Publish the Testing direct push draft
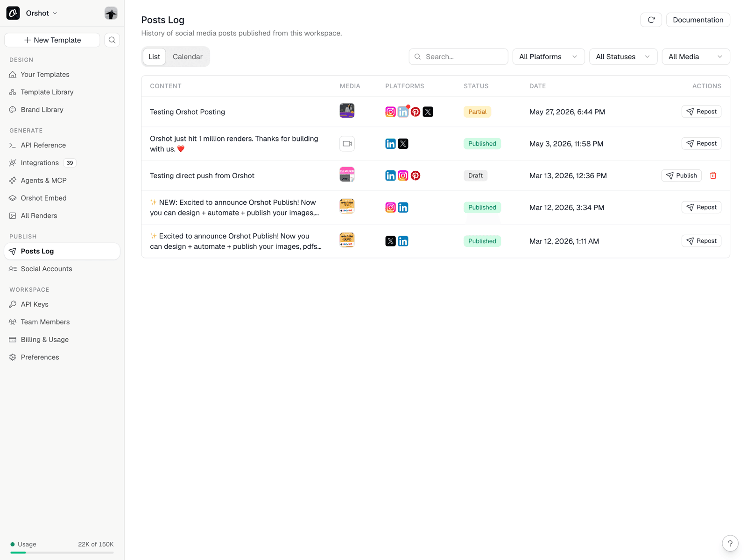Viewport: 747px width, 560px height. [x=682, y=175]
